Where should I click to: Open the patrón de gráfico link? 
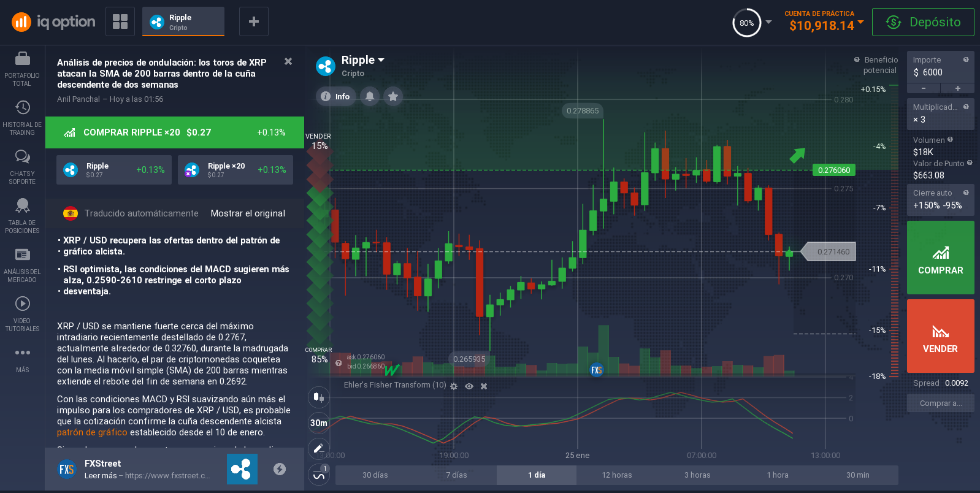(92, 432)
